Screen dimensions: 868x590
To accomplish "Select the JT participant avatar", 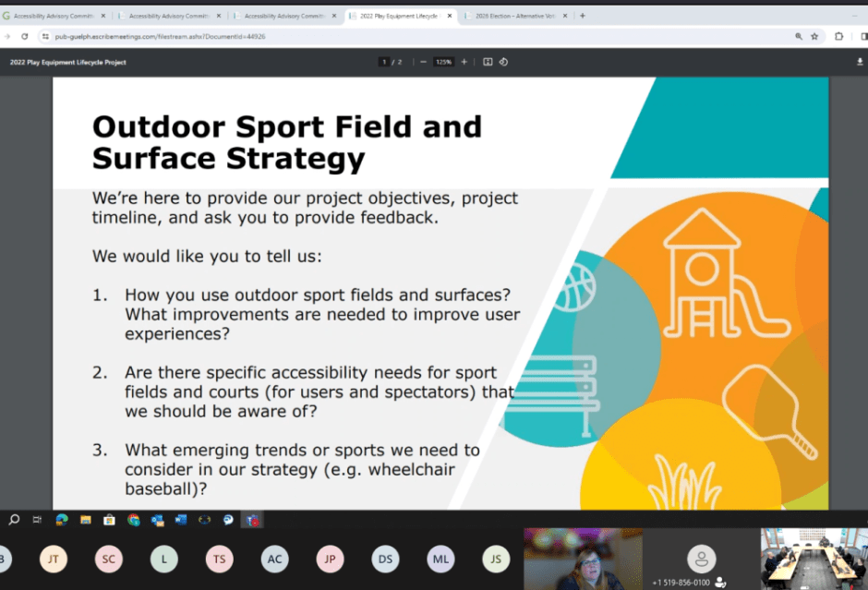I will click(x=54, y=559).
